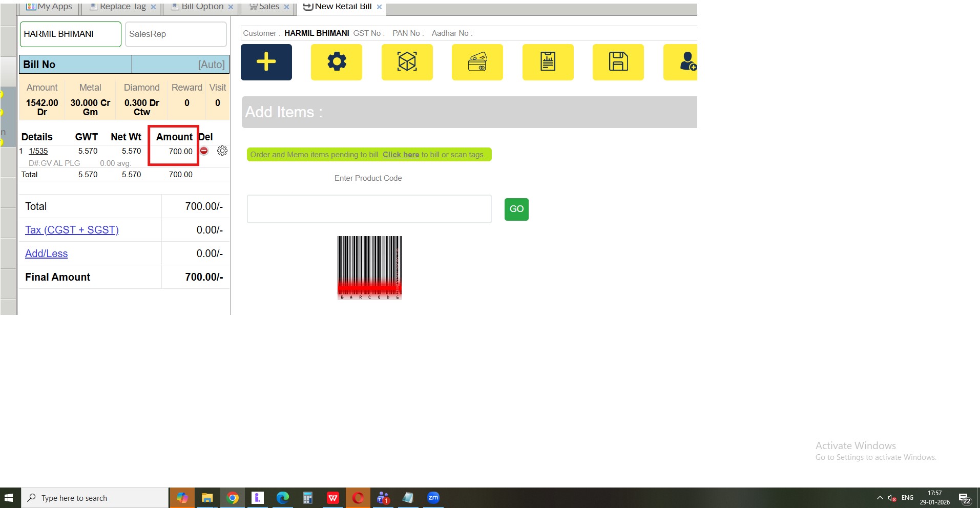Close the Replace Tag tab
This screenshot has height=508, width=980.
(x=153, y=7)
